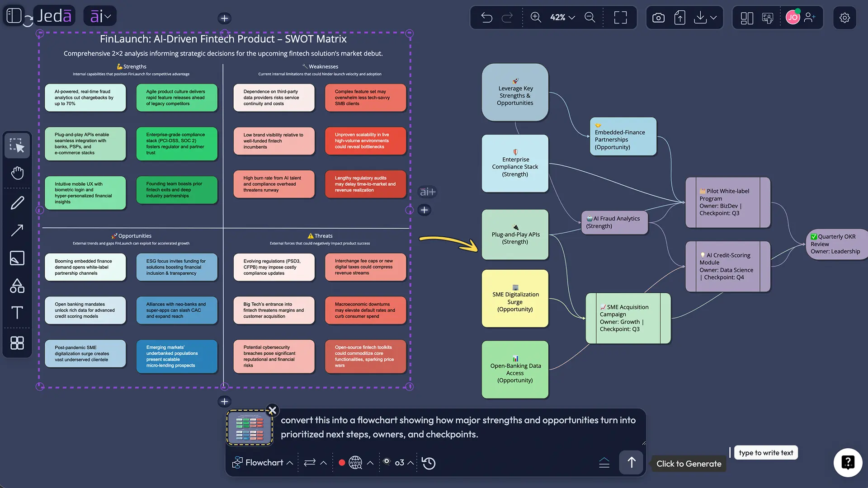
Task: Expand the Flowchart output type menu
Action: [263, 463]
